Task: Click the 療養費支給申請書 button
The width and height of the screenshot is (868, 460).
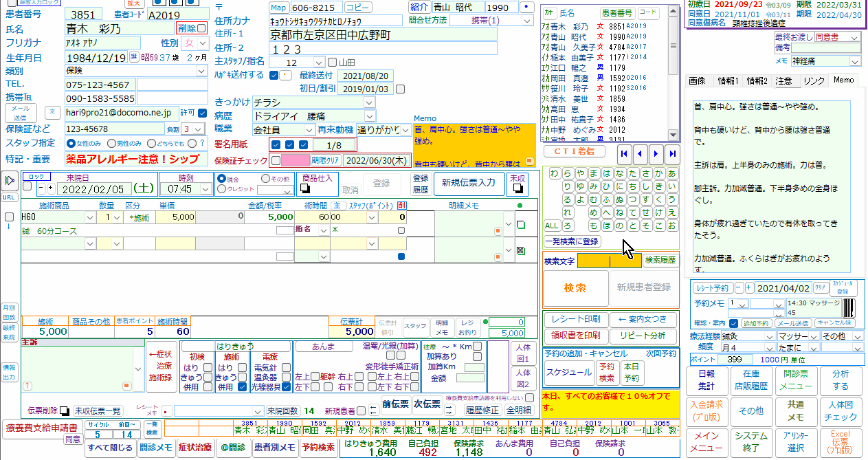Action: point(41,427)
